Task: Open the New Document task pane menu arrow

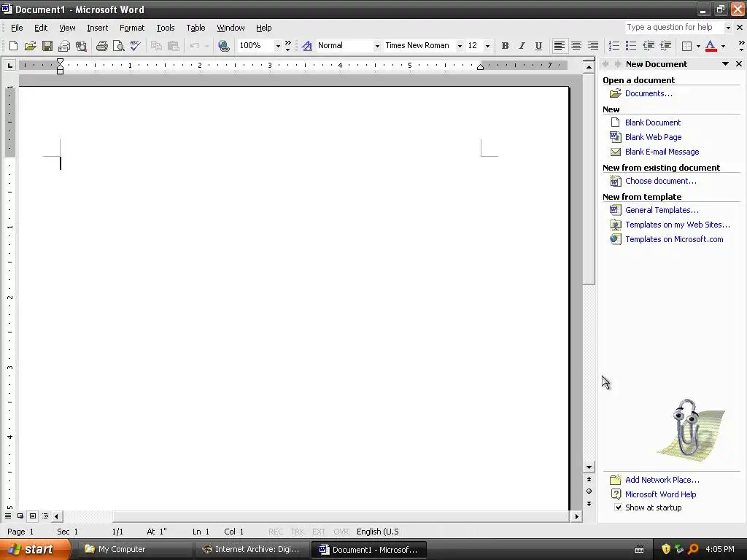Action: [726, 64]
